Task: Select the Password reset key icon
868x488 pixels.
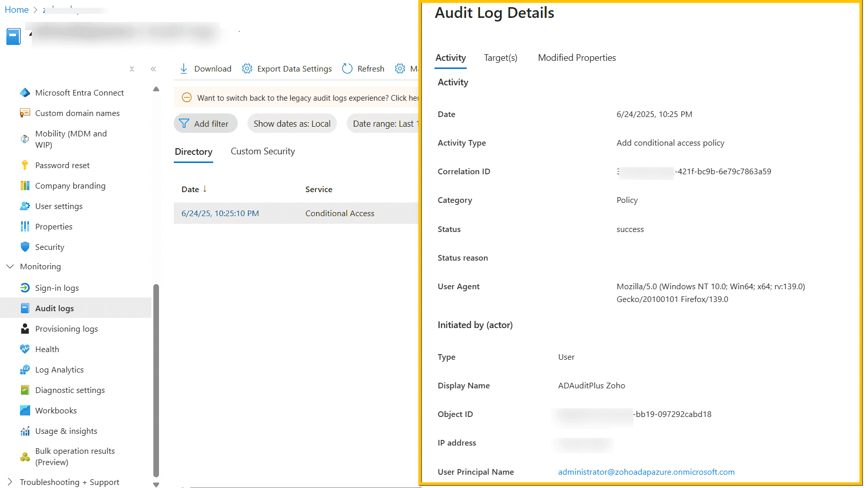Action: coord(25,165)
